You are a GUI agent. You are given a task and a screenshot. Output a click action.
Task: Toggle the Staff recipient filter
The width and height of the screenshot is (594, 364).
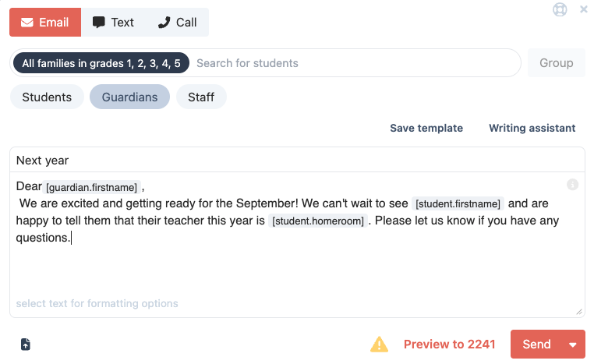pyautogui.click(x=201, y=97)
